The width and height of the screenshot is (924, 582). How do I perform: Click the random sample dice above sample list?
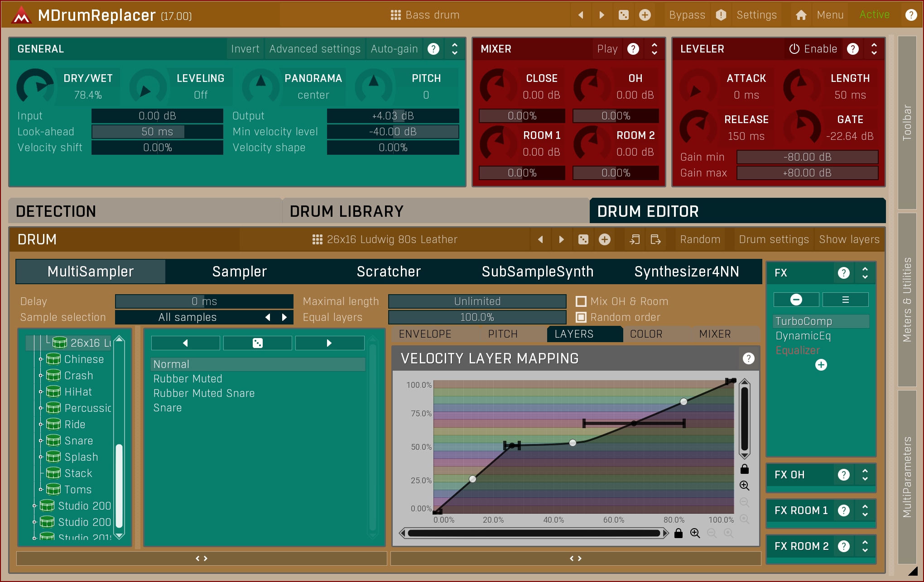pos(257,343)
